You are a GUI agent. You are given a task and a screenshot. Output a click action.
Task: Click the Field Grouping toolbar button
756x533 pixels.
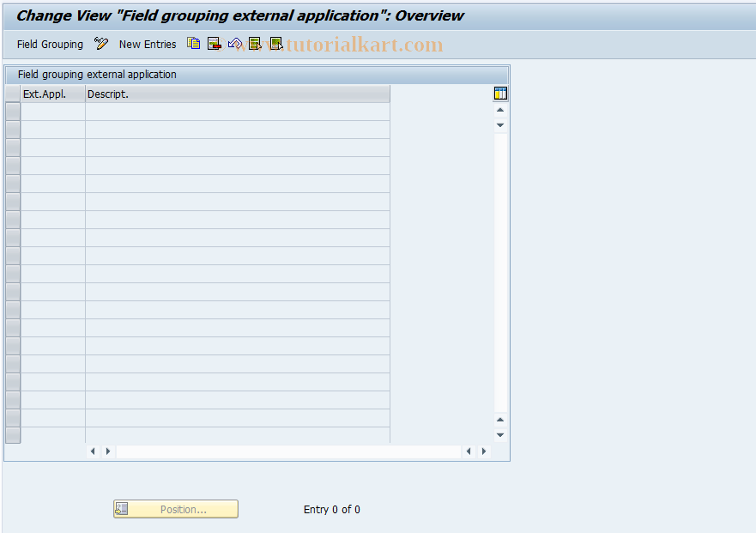point(50,45)
